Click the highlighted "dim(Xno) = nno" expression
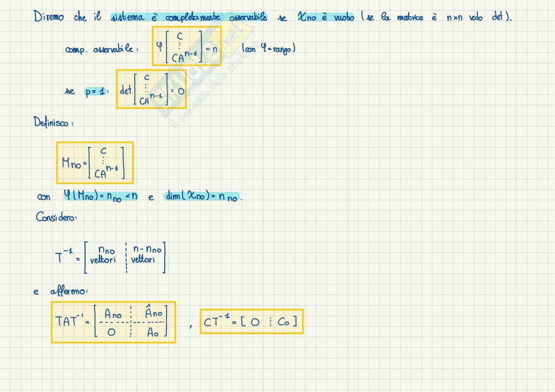Viewport: 555px width, 392px height. pos(202,197)
